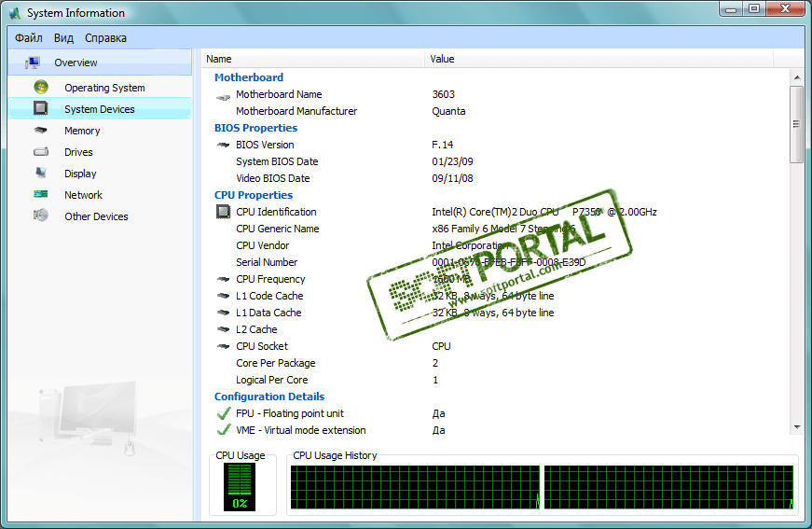Click the vertical scrollbar thumb
The image size is (812, 529).
(796, 124)
